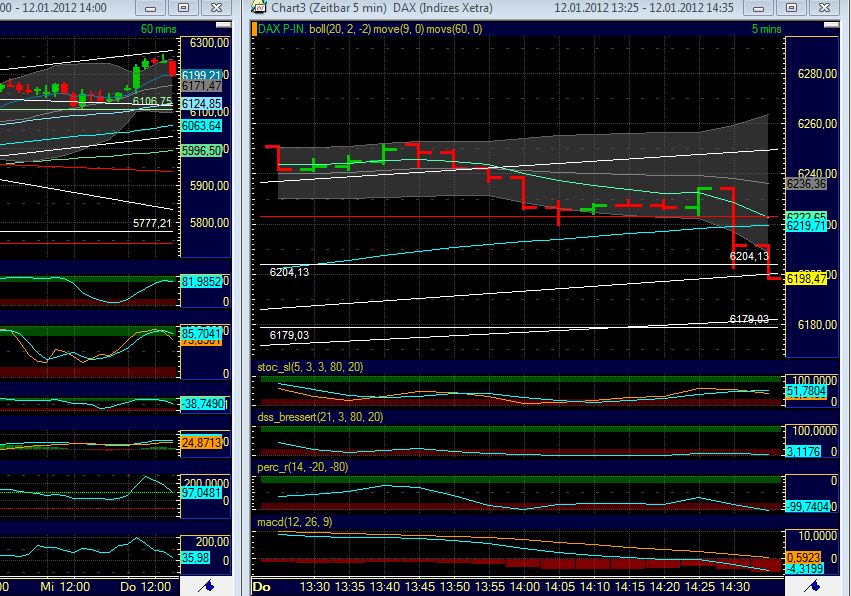The height and width of the screenshot is (596, 851).
Task: Click the small white bar in the 5 mins chart corner
Action: [831, 25]
